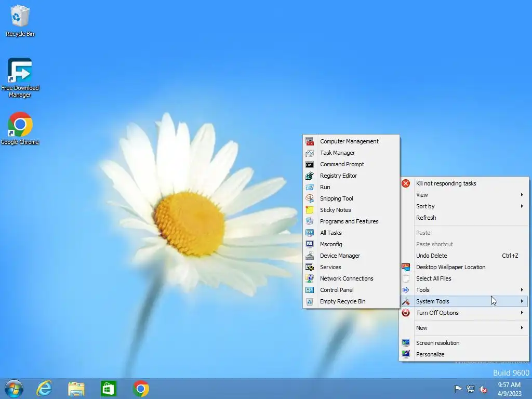Click the Control Panel icon
532x399 pixels.
(x=310, y=290)
